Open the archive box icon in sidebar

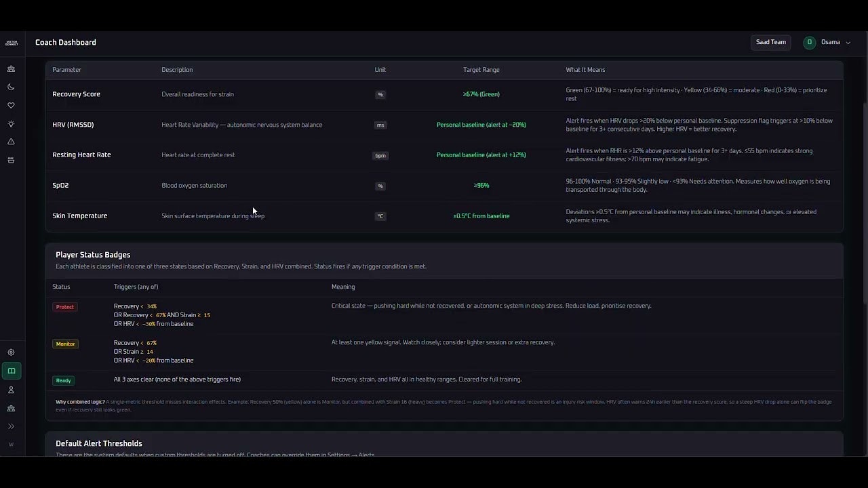pos(11,160)
